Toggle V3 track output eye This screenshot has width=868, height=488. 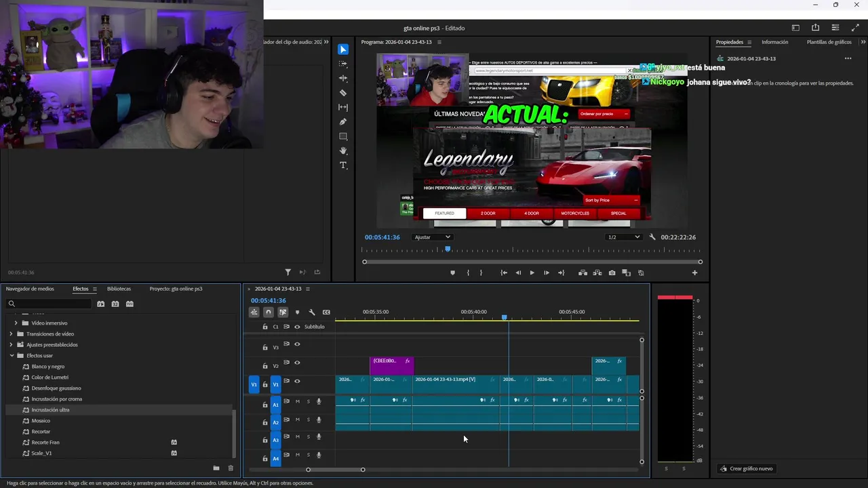297,344
